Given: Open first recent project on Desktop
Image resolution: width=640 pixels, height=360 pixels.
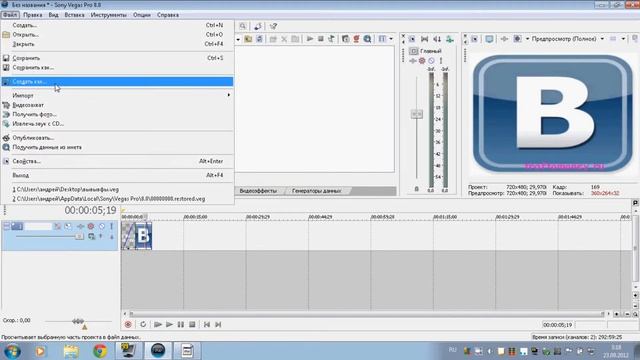Looking at the screenshot, I should pos(117,189).
